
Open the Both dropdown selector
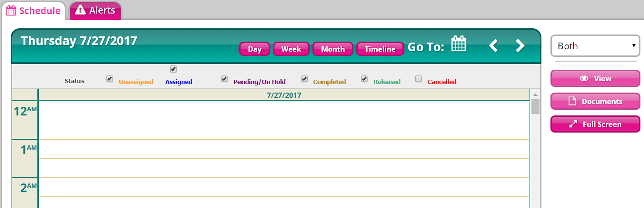[596, 46]
